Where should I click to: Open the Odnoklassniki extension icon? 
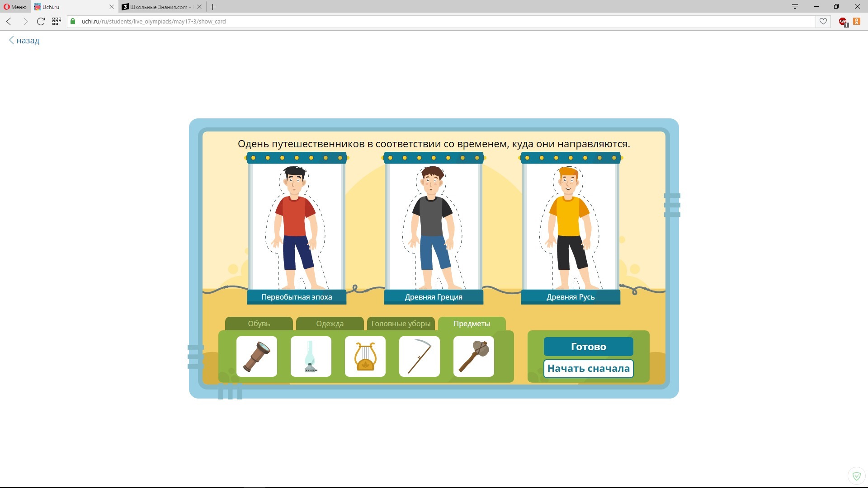tap(857, 21)
